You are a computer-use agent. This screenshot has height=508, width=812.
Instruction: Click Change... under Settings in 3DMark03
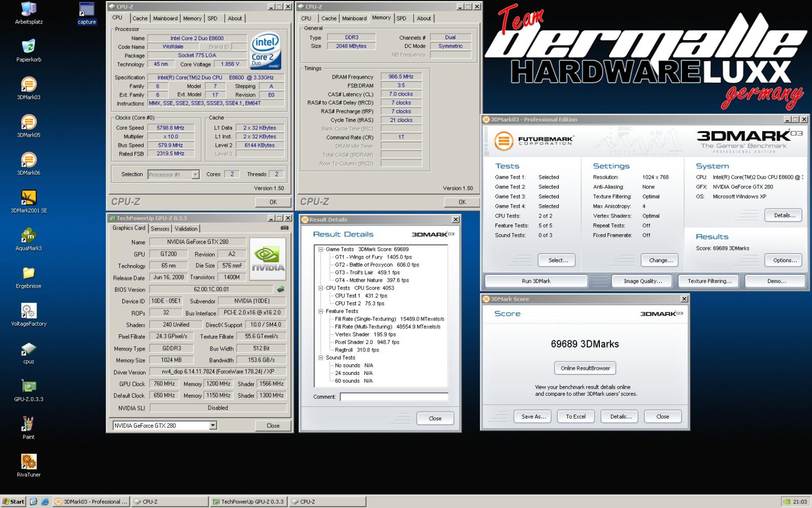pos(660,260)
